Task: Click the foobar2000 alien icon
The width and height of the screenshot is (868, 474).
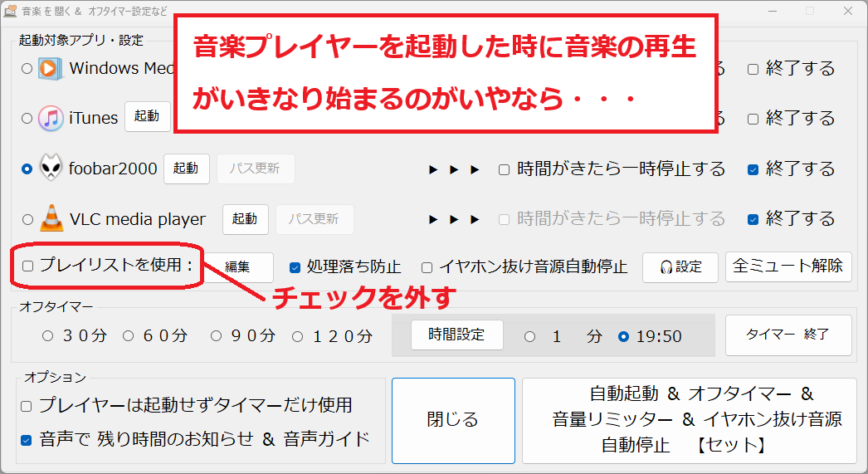Action: coord(51,169)
